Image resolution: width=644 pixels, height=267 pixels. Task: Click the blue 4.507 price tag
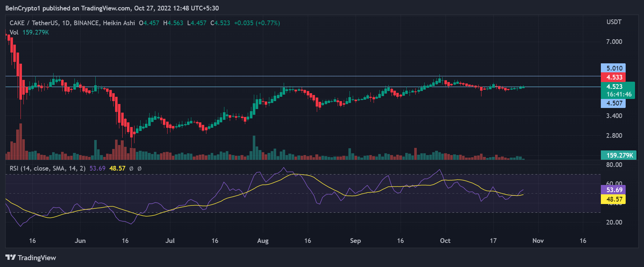click(613, 103)
